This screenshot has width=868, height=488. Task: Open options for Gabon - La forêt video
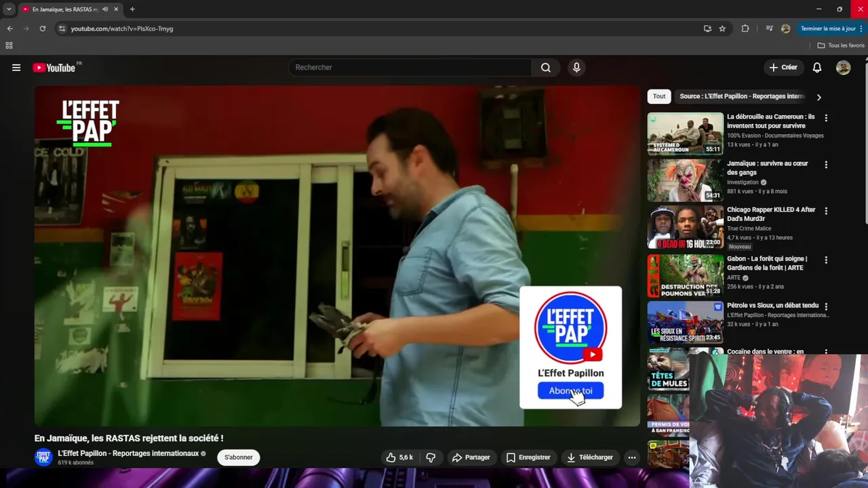coord(826,260)
